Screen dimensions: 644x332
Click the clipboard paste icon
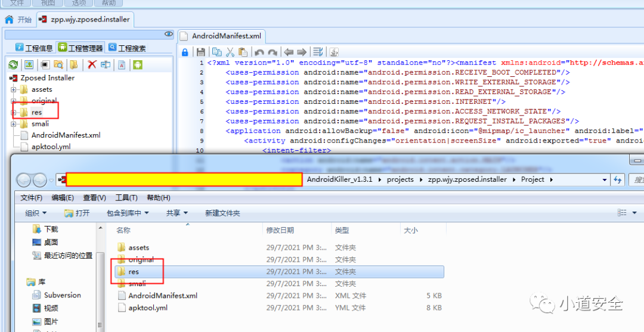243,52
